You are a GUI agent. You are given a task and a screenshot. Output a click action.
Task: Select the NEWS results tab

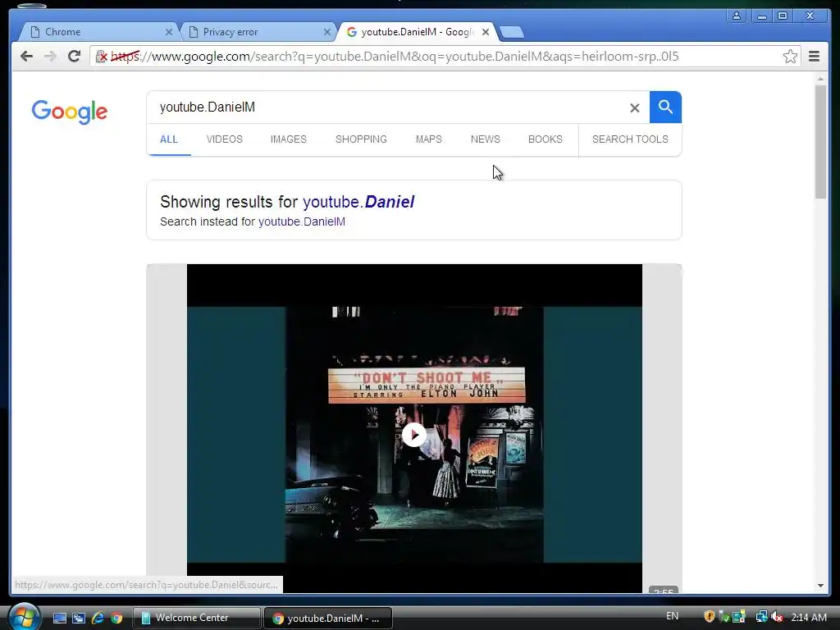pos(486,139)
